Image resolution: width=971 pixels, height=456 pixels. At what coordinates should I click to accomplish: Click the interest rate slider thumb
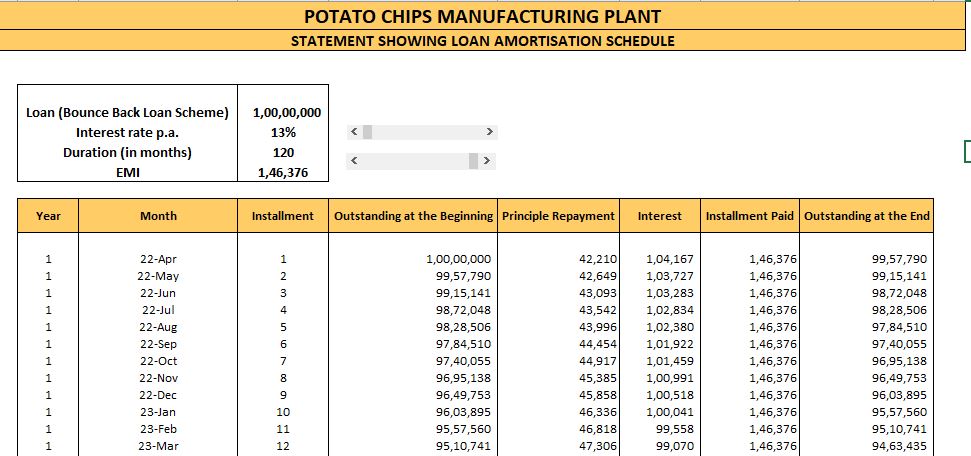tap(367, 132)
